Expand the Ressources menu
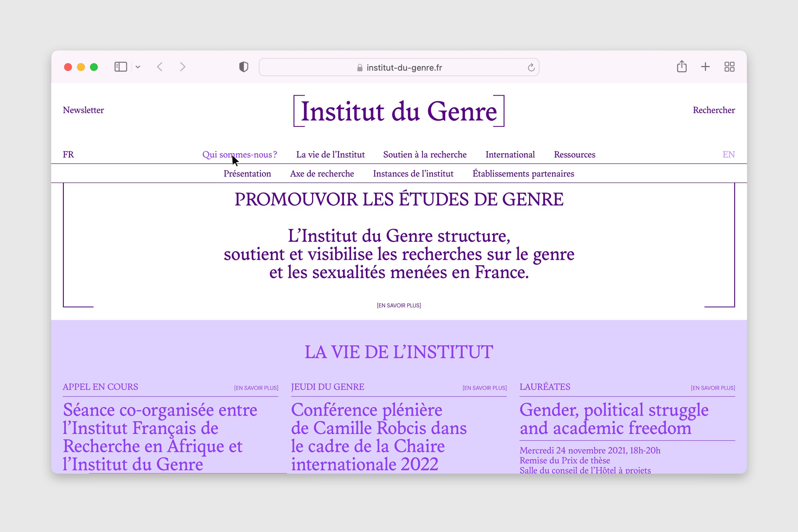The height and width of the screenshot is (532, 798). (574, 154)
